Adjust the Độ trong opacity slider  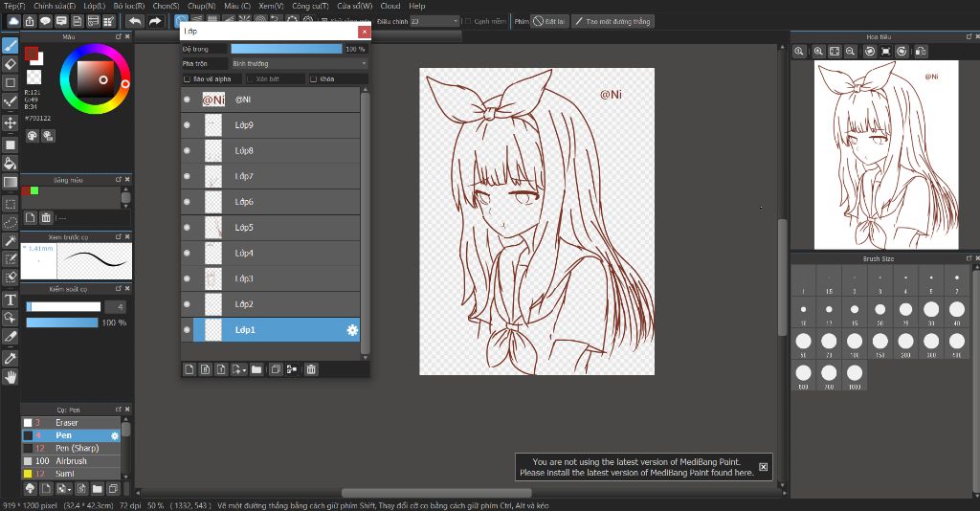(x=286, y=49)
